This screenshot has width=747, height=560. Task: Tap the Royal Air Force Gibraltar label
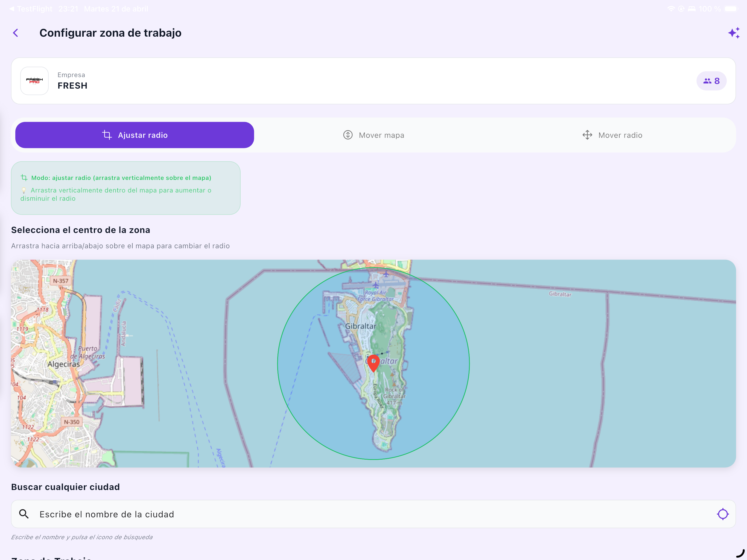376,296
